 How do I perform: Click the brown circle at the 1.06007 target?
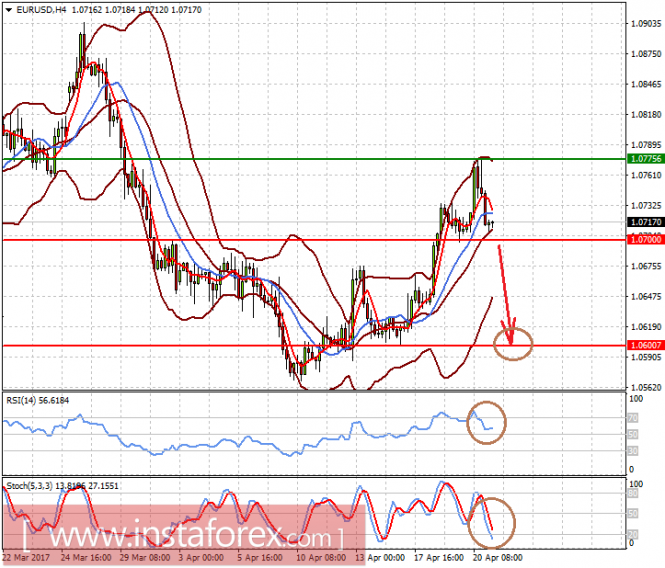coord(513,344)
